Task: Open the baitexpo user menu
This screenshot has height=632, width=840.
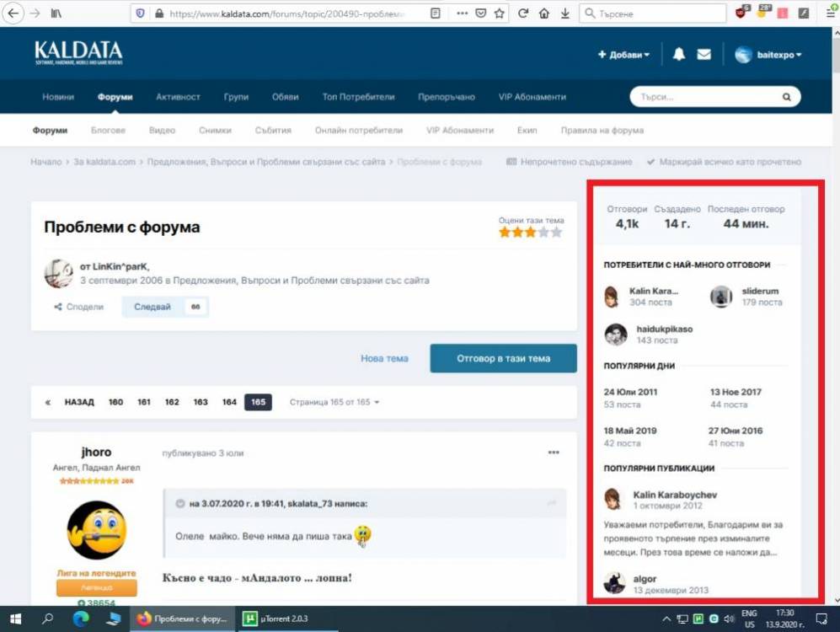Action: [768, 55]
